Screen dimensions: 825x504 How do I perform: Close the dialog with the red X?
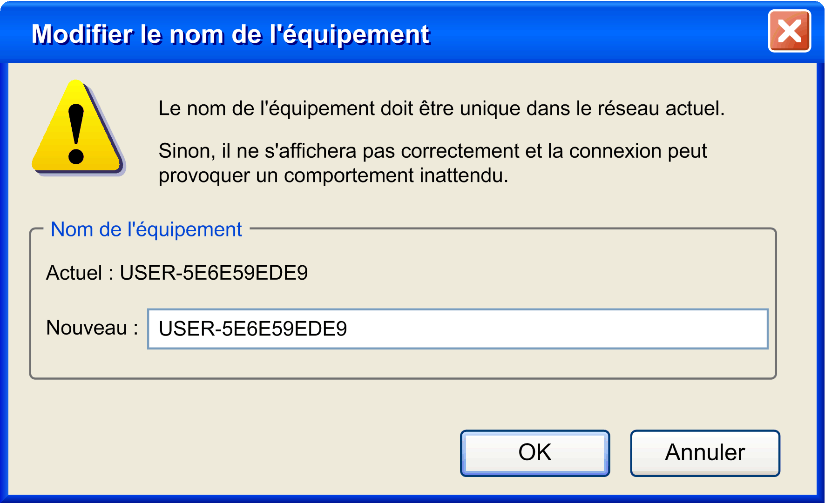[x=789, y=32]
